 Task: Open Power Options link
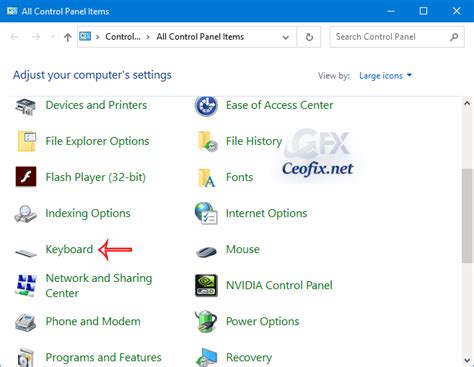pyautogui.click(x=263, y=321)
